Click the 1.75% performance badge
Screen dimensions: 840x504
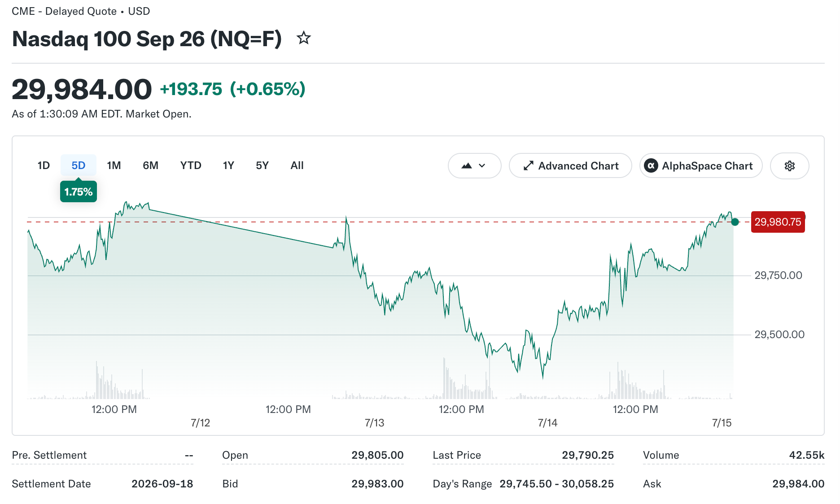point(79,192)
